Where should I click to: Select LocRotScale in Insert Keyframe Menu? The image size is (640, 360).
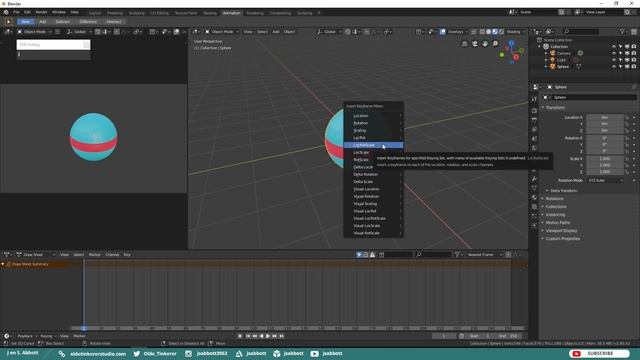(x=373, y=145)
